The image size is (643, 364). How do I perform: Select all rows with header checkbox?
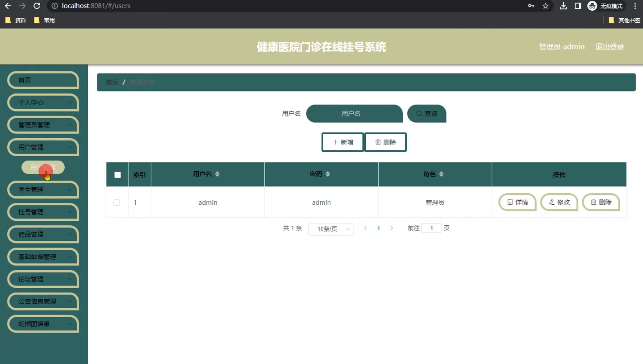[117, 175]
